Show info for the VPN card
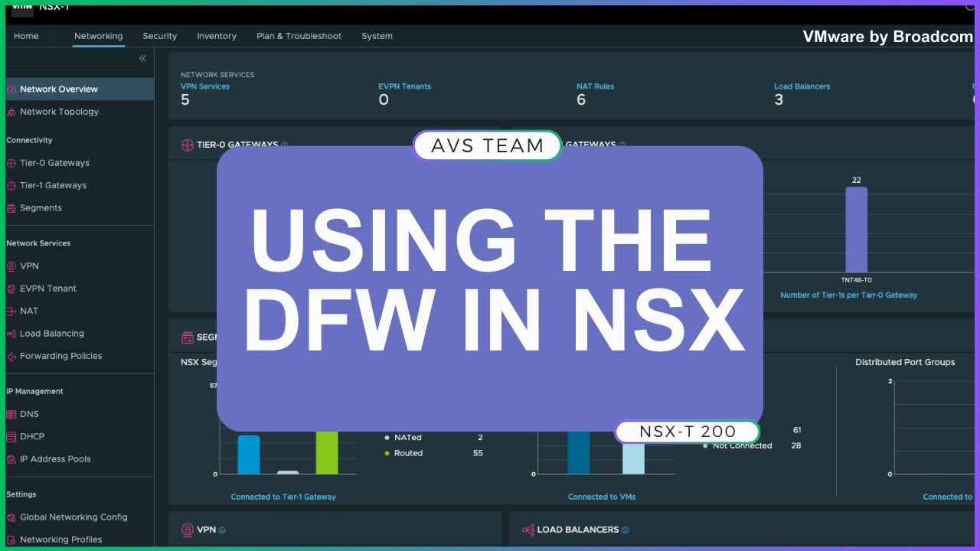 (222, 530)
